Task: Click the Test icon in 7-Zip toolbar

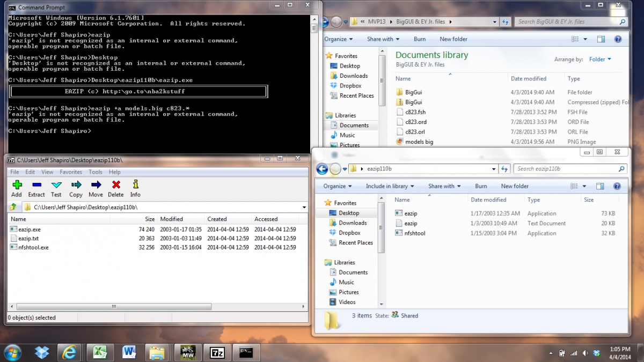Action: pyautogui.click(x=56, y=184)
